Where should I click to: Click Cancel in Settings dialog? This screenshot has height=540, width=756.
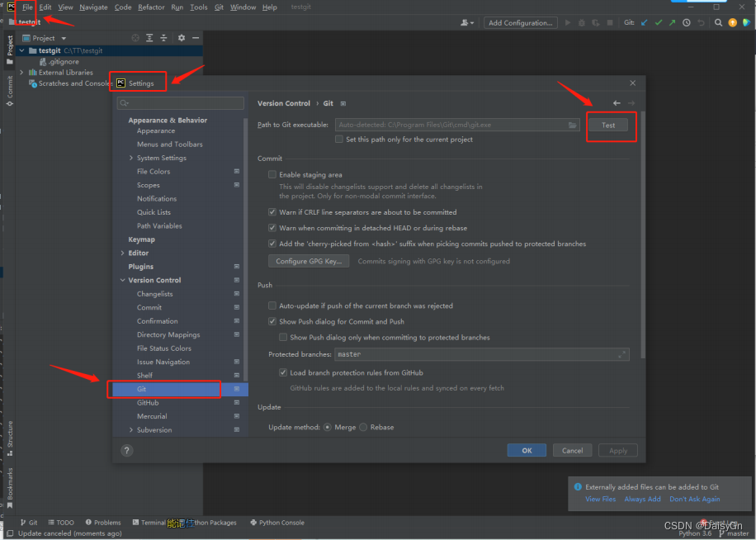(x=572, y=450)
